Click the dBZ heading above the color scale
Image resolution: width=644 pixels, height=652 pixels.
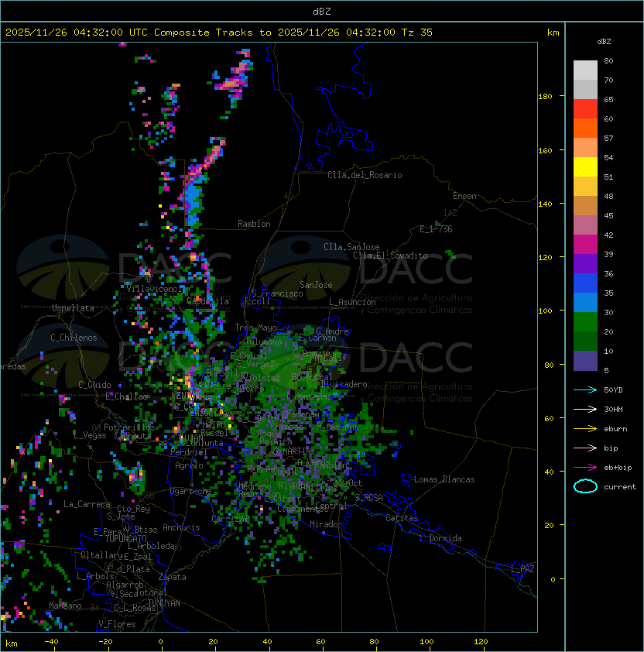604,42
